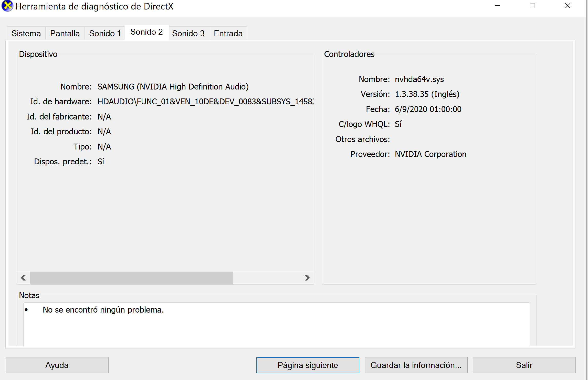This screenshot has width=588, height=380.
Task: Click empty scrollbar track right of thumb
Action: [268, 278]
